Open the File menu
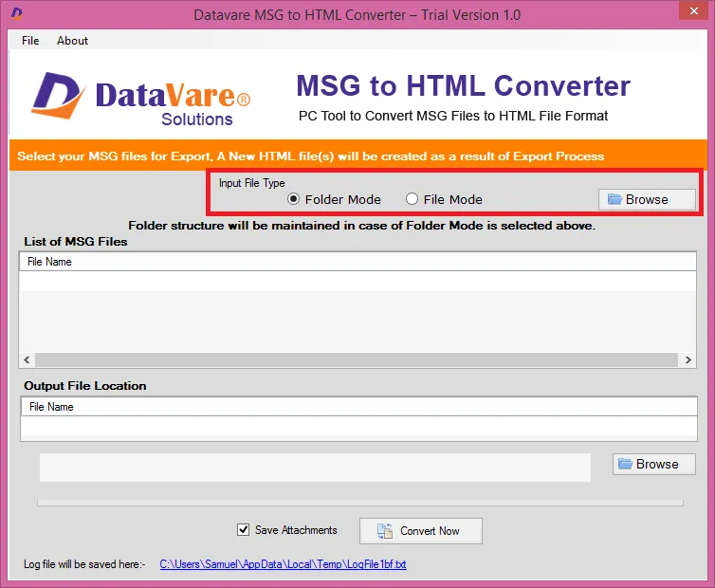The image size is (715, 588). 30,41
